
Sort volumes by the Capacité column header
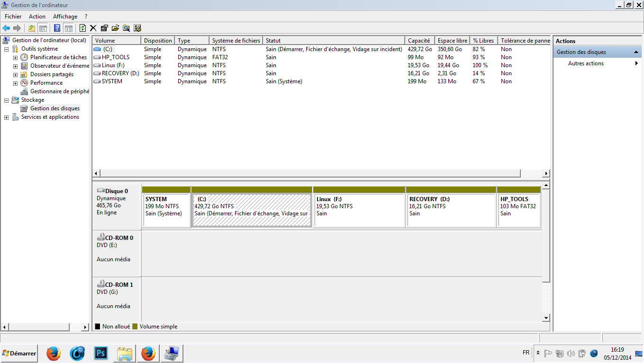(419, 41)
